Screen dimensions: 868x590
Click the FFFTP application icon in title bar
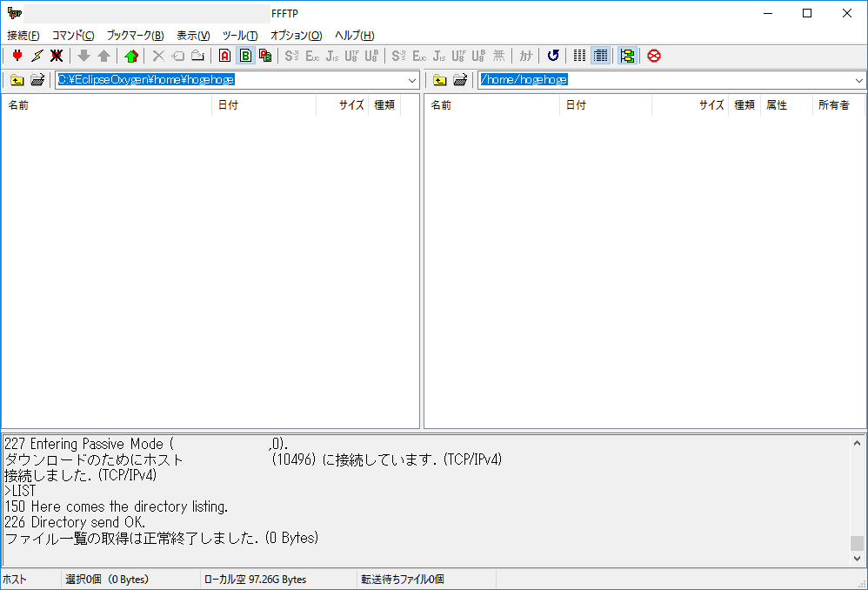pos(15,13)
